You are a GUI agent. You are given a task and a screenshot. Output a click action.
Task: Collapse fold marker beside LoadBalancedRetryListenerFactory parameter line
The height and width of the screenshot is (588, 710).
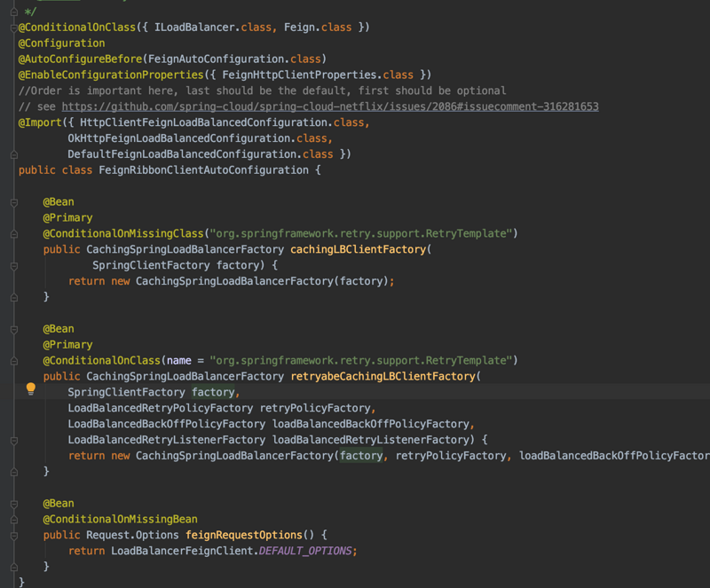pos(14,441)
